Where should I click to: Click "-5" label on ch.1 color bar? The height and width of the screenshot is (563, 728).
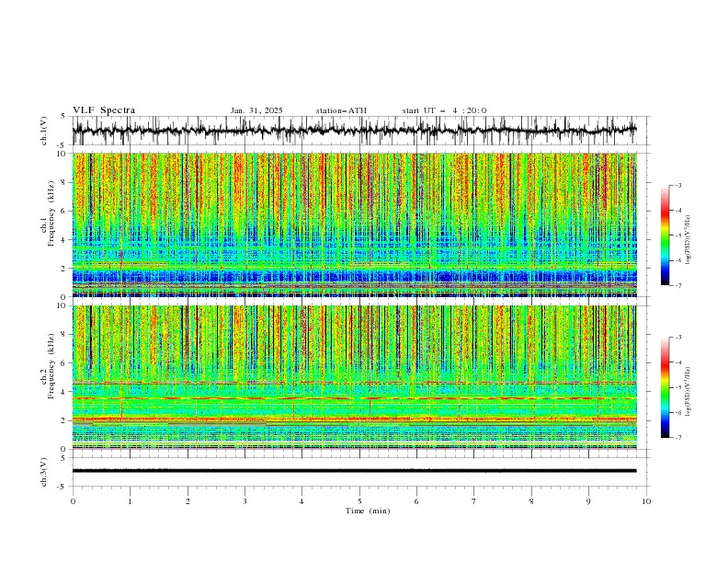[x=678, y=236]
